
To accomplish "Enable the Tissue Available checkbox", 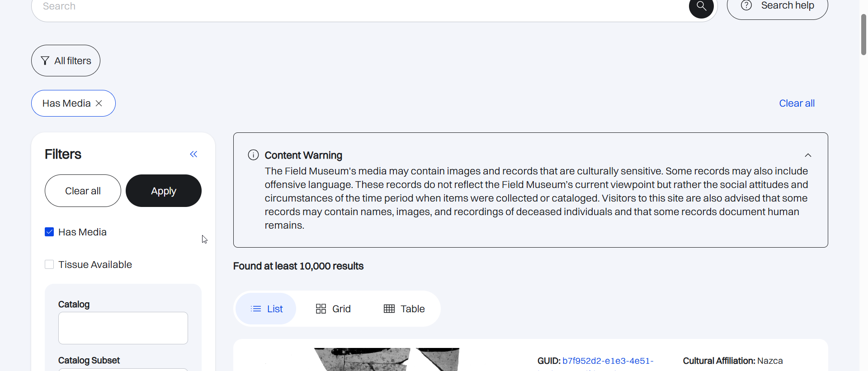I will (49, 264).
